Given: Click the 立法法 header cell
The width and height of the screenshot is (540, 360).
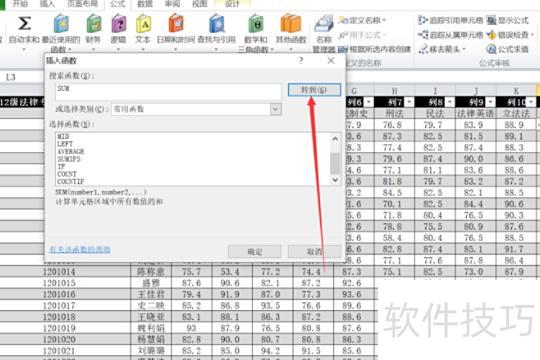Looking at the screenshot, I should pyautogui.click(x=516, y=114).
